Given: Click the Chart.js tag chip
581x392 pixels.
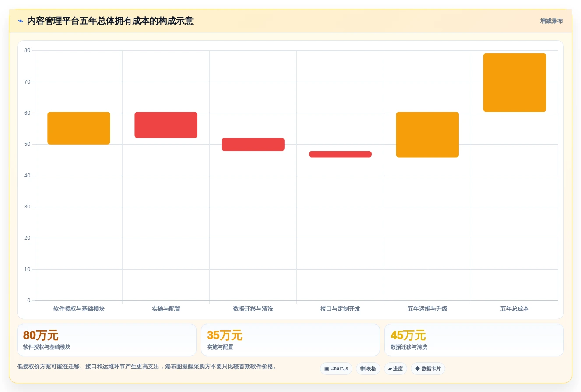Looking at the screenshot, I should point(336,369).
